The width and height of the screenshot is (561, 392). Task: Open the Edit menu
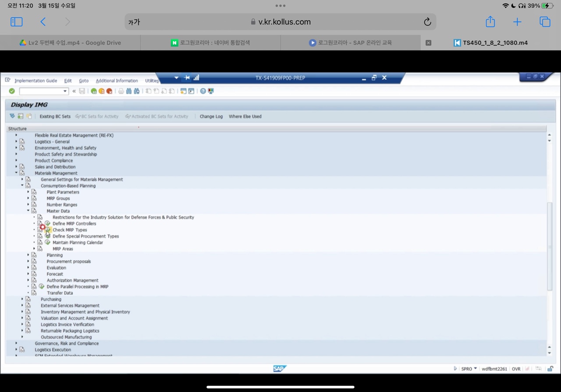[x=68, y=81]
